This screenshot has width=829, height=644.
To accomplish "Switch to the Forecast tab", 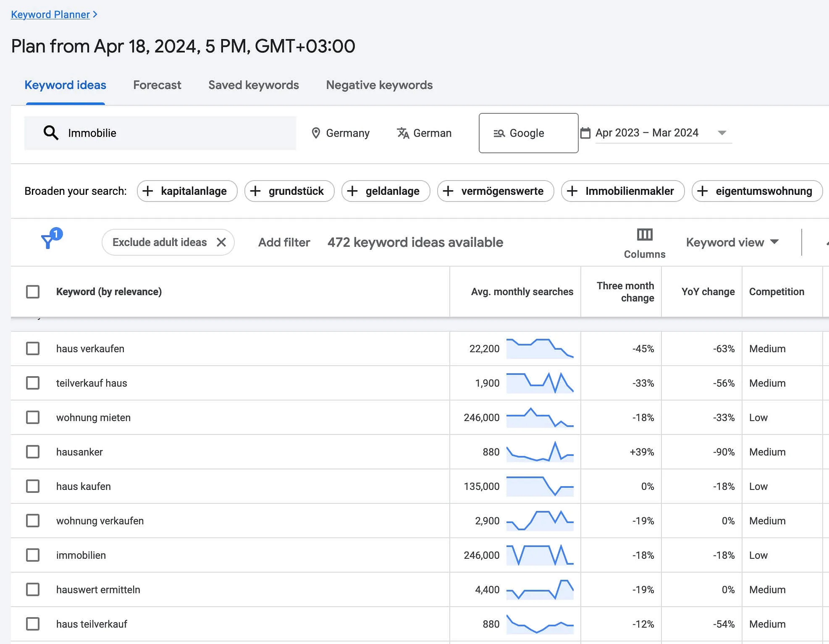I will click(x=157, y=85).
